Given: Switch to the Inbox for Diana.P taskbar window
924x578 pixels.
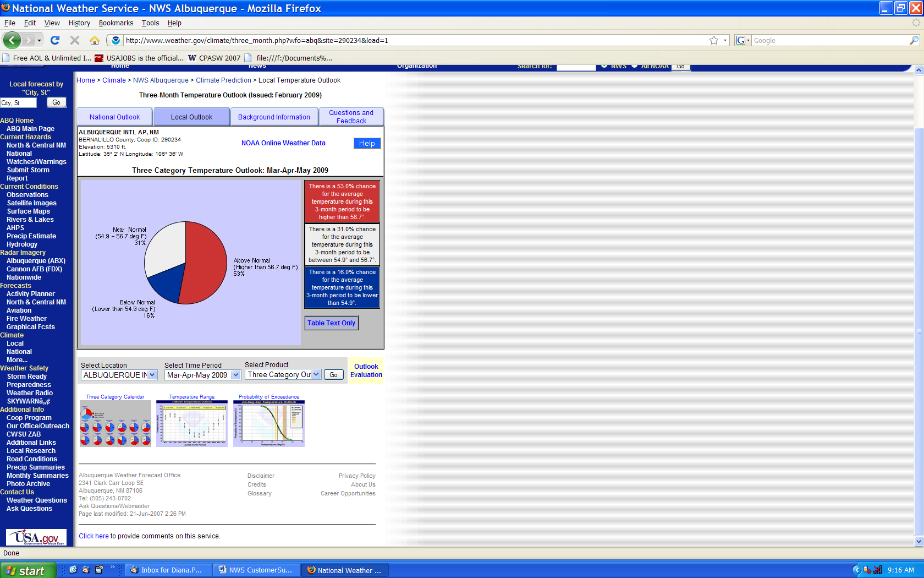Looking at the screenshot, I should coord(168,570).
